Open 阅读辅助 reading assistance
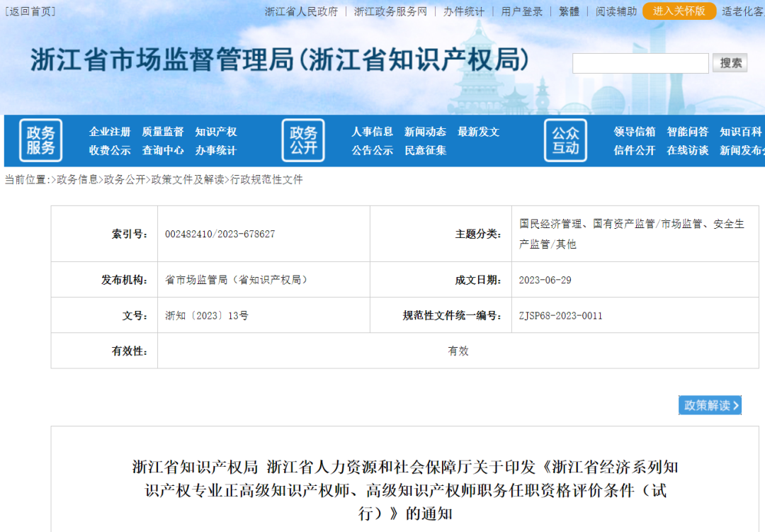The width and height of the screenshot is (765, 532). coord(616,11)
